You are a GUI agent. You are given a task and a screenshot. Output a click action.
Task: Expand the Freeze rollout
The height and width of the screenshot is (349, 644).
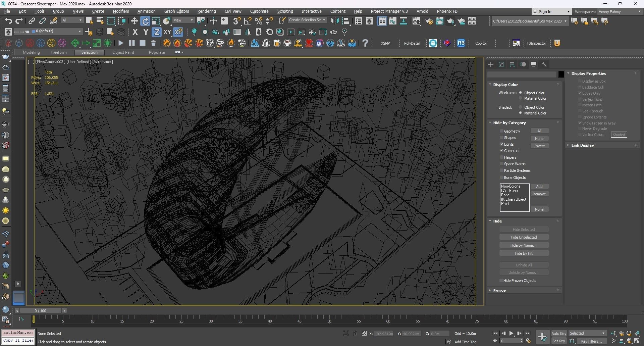[x=499, y=291]
